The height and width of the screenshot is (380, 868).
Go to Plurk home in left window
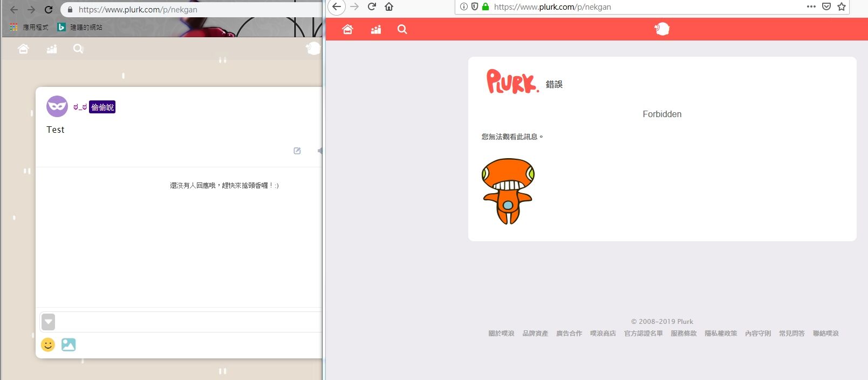23,49
